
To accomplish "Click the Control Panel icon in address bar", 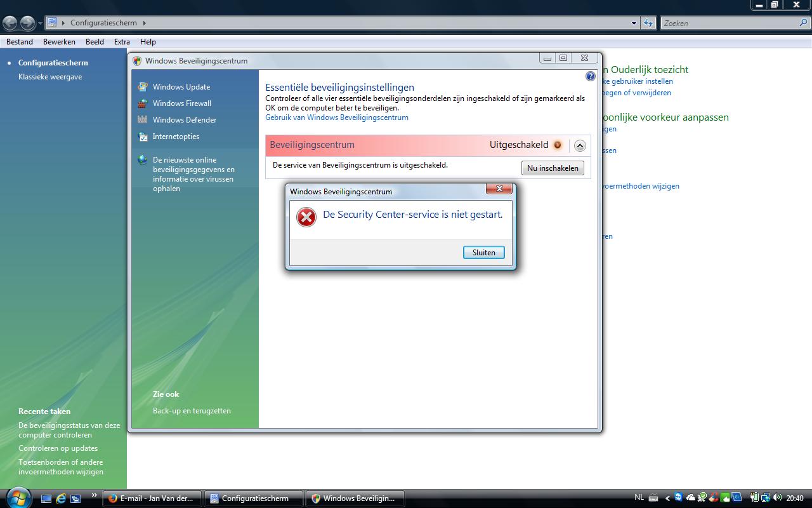I will pos(53,23).
